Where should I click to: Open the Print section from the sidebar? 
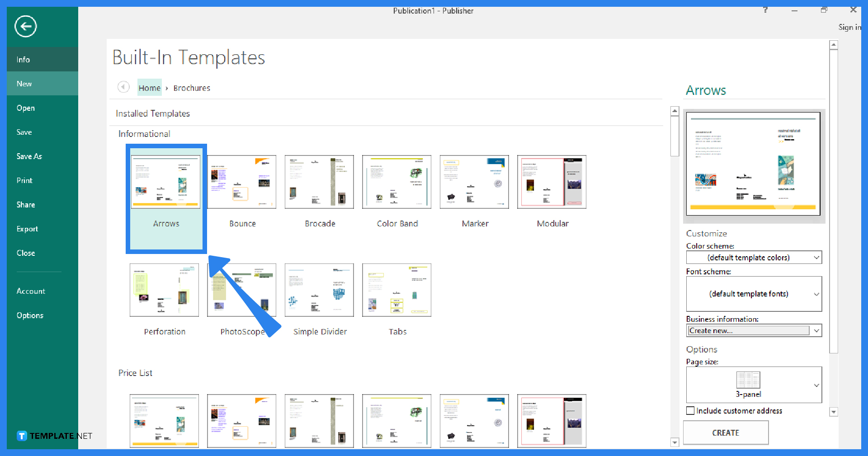click(x=24, y=180)
